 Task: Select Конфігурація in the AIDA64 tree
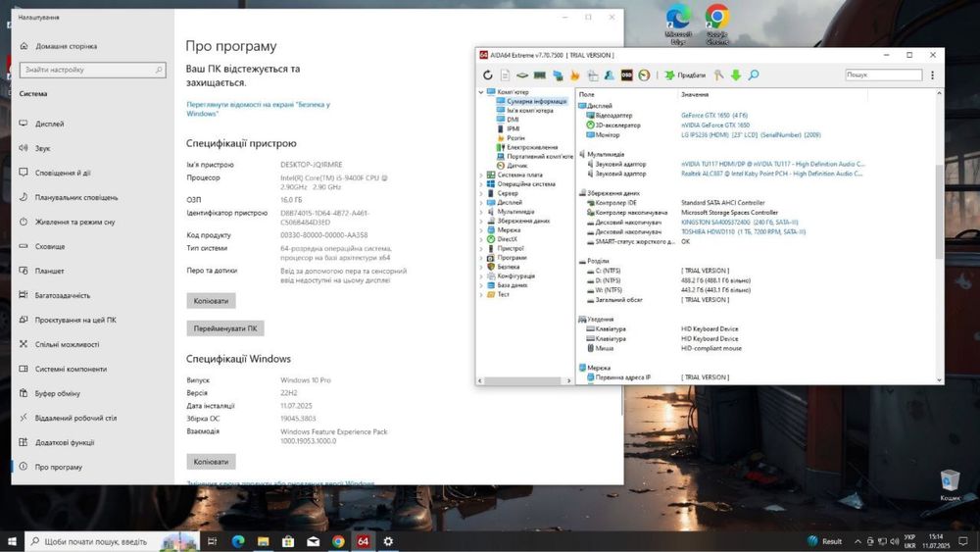click(515, 276)
